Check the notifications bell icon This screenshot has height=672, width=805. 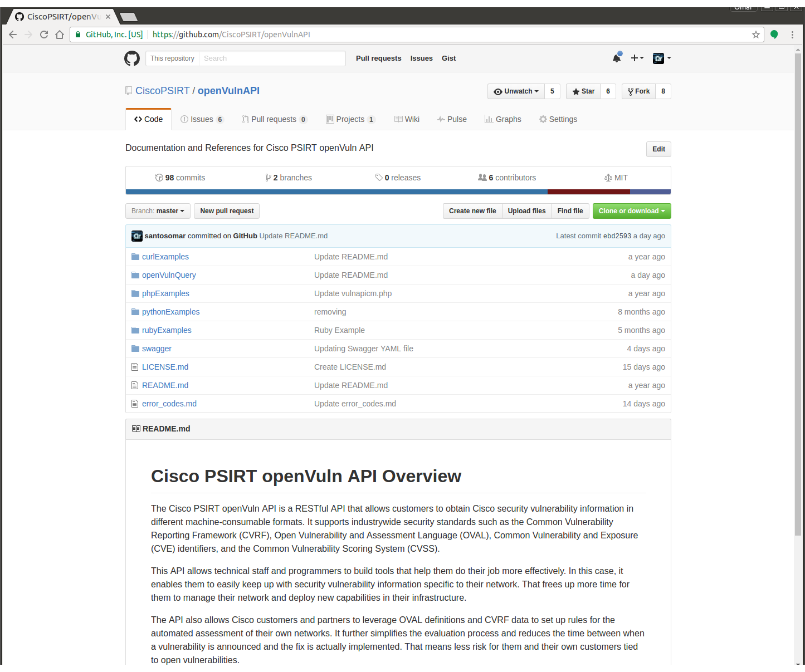tap(617, 58)
